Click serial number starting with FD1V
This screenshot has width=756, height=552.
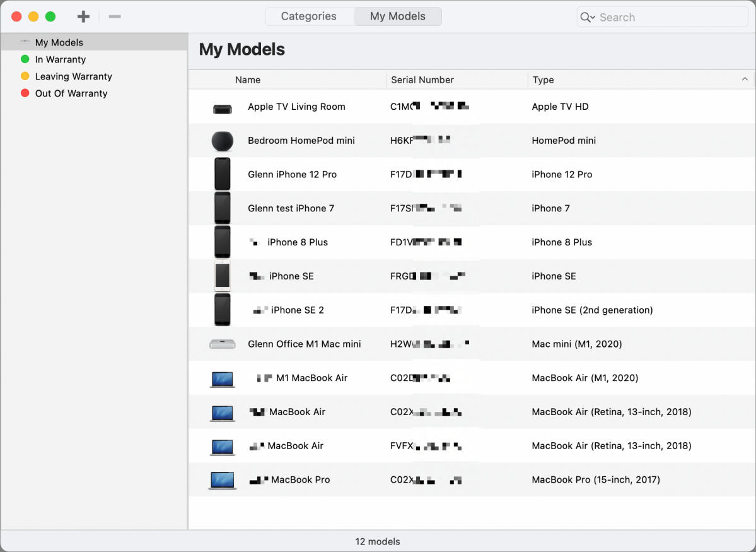click(426, 242)
